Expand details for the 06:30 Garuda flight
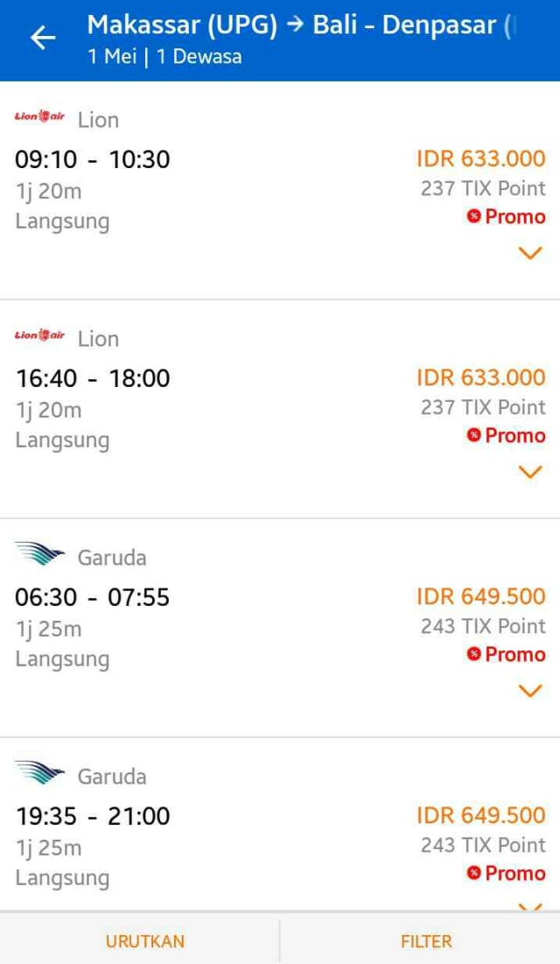Viewport: 560px width, 964px height. (529, 691)
